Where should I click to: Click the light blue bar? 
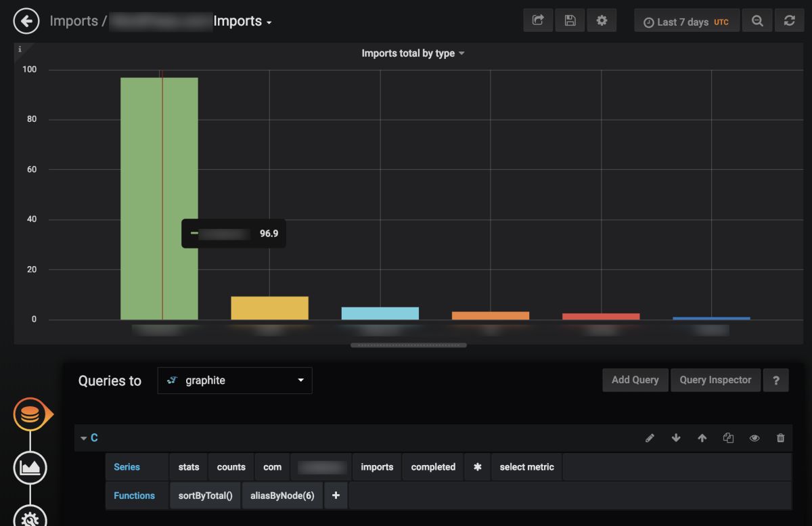[x=380, y=313]
